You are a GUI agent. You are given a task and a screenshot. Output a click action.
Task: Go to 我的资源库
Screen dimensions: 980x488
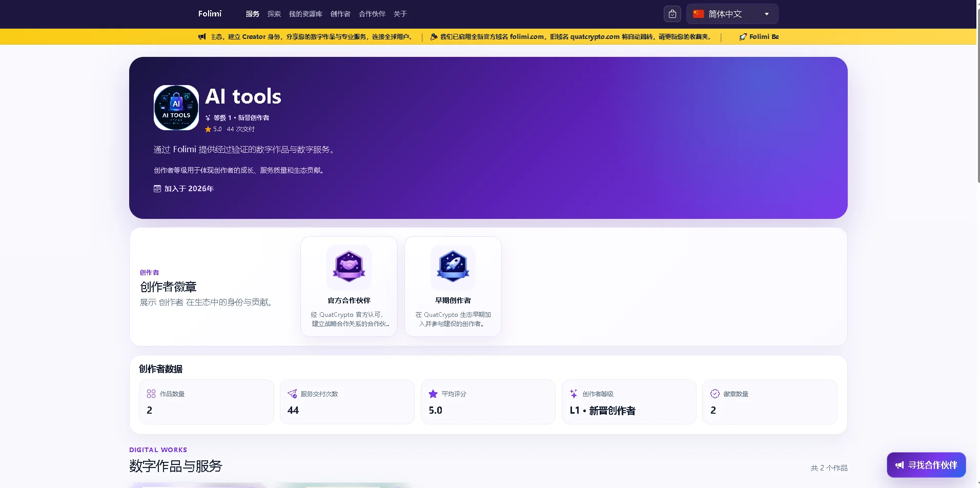[x=305, y=14]
